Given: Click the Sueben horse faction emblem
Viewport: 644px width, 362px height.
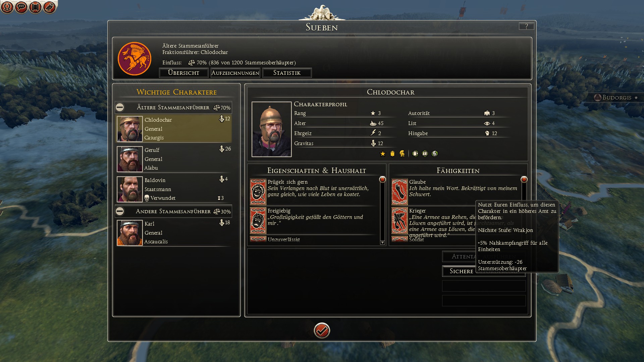Looking at the screenshot, I should tap(135, 59).
